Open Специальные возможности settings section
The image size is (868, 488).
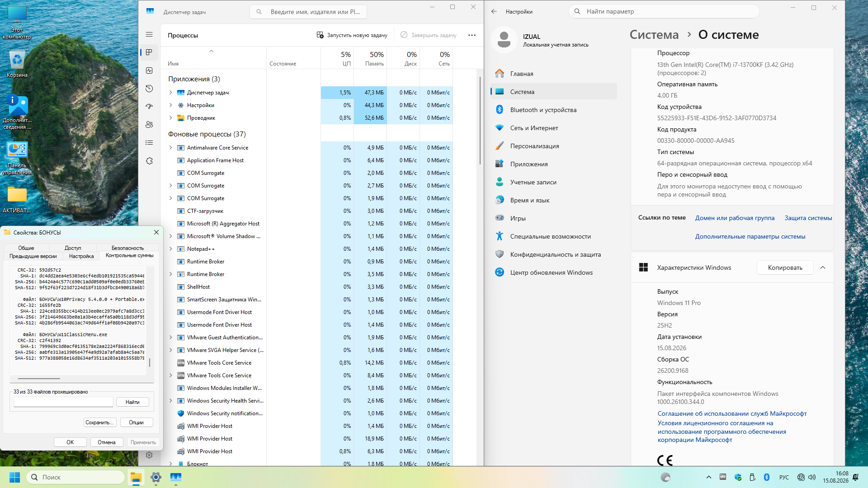click(x=554, y=236)
